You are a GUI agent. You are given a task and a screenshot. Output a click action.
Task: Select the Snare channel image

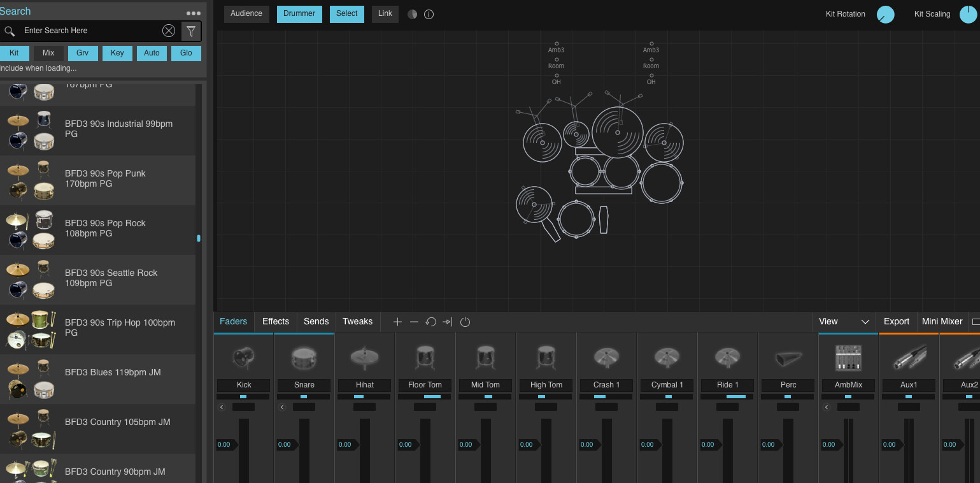click(304, 358)
